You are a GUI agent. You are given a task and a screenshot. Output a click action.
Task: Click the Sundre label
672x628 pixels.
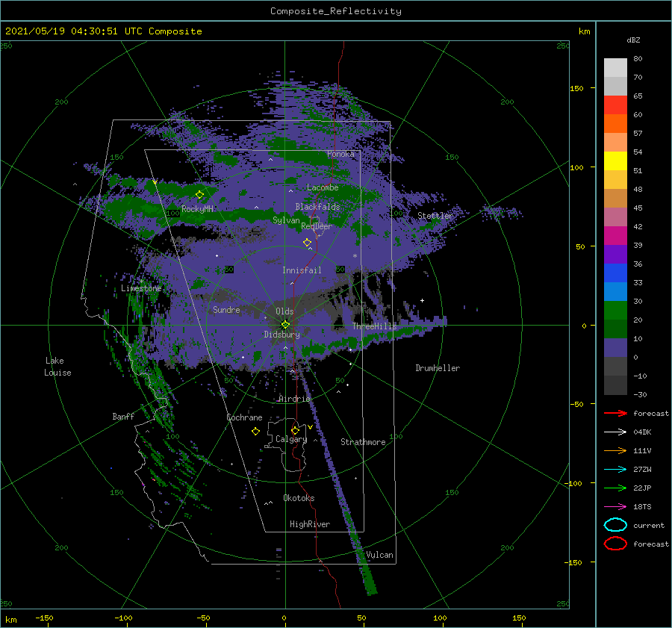[x=226, y=310]
